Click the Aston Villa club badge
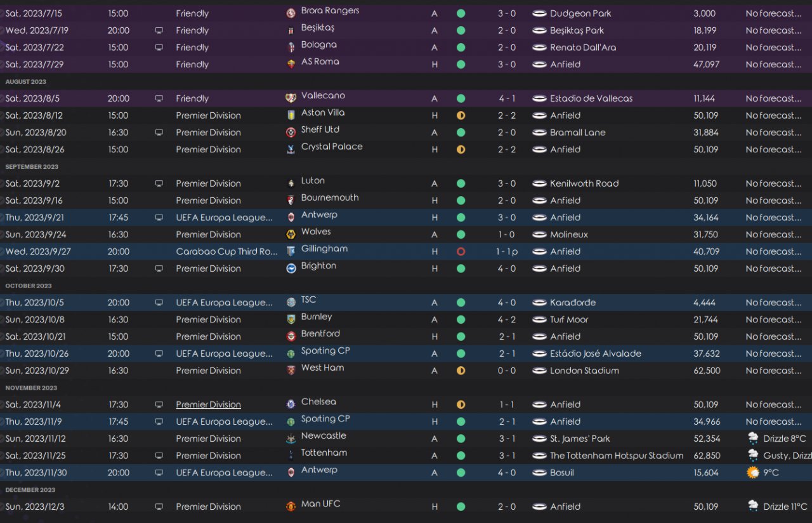 tap(291, 116)
